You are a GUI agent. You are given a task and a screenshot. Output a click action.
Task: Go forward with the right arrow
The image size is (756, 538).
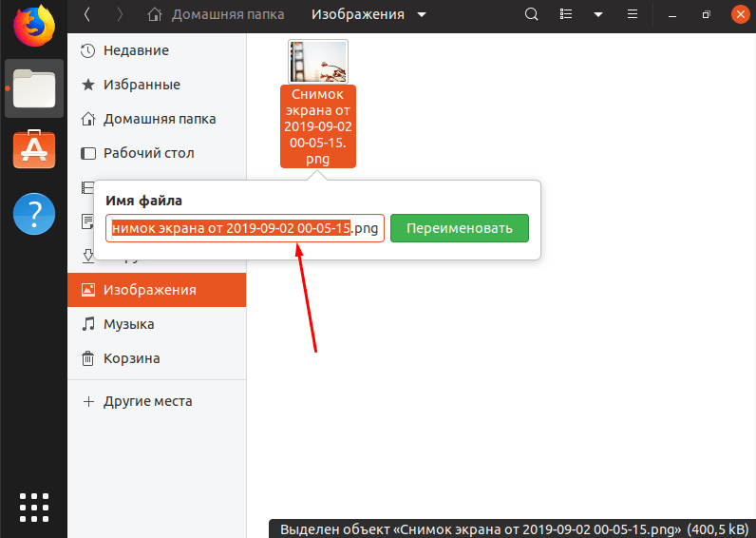[120, 14]
